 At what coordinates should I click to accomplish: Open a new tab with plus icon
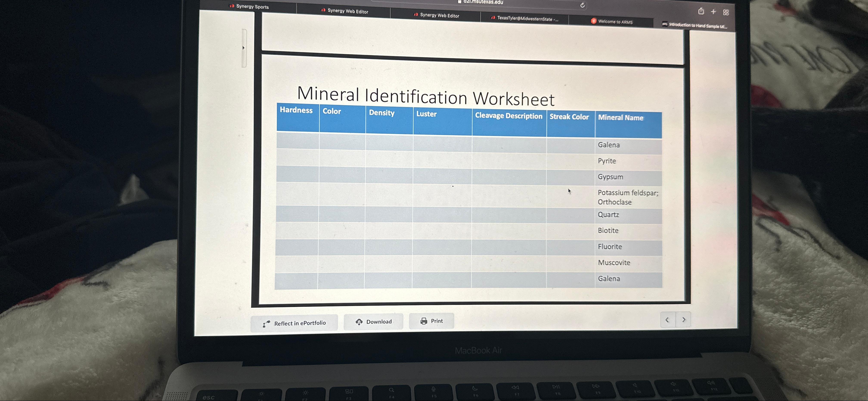tap(713, 12)
